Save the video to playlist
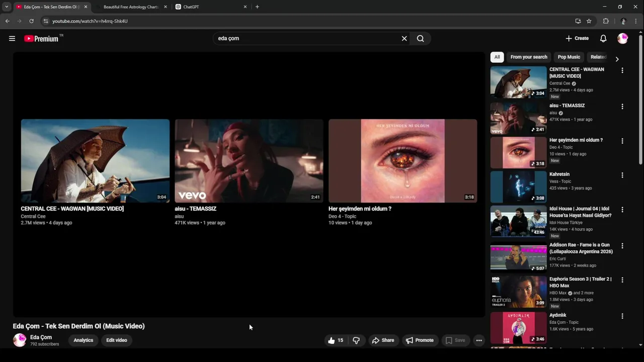The height and width of the screenshot is (362, 644). (455, 340)
